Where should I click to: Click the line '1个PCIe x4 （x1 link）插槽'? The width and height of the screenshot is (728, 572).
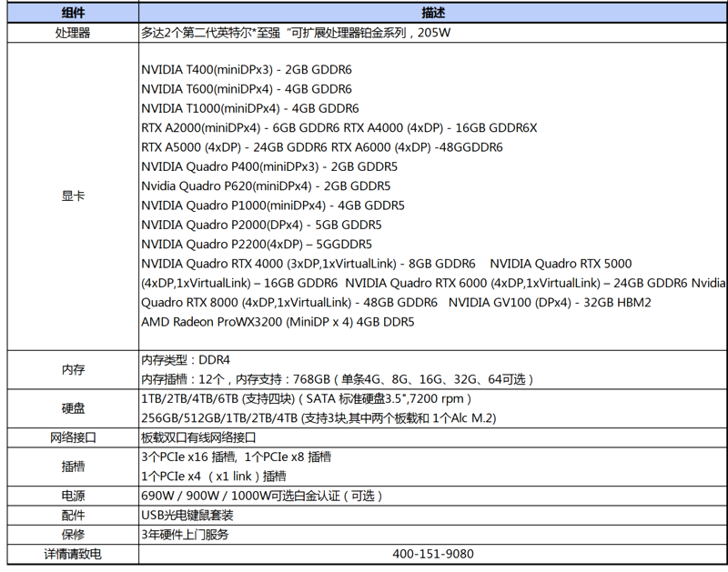coord(214,477)
